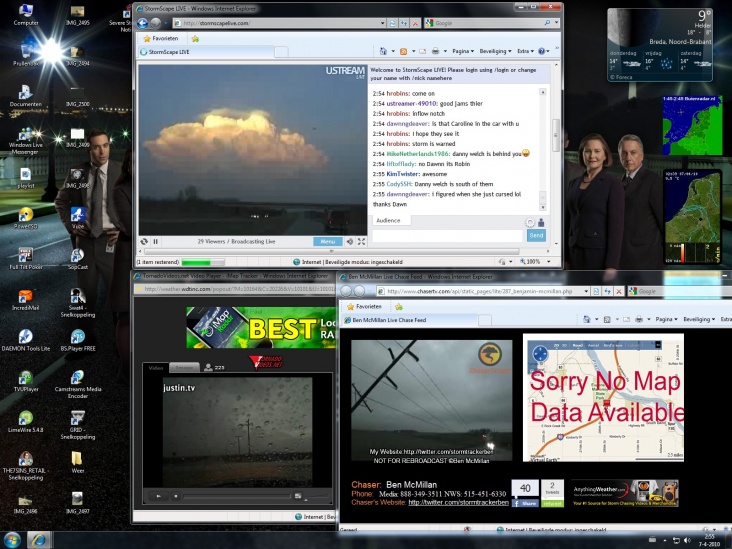Open the Pagina menu in Ben McMillan window

coord(667,319)
